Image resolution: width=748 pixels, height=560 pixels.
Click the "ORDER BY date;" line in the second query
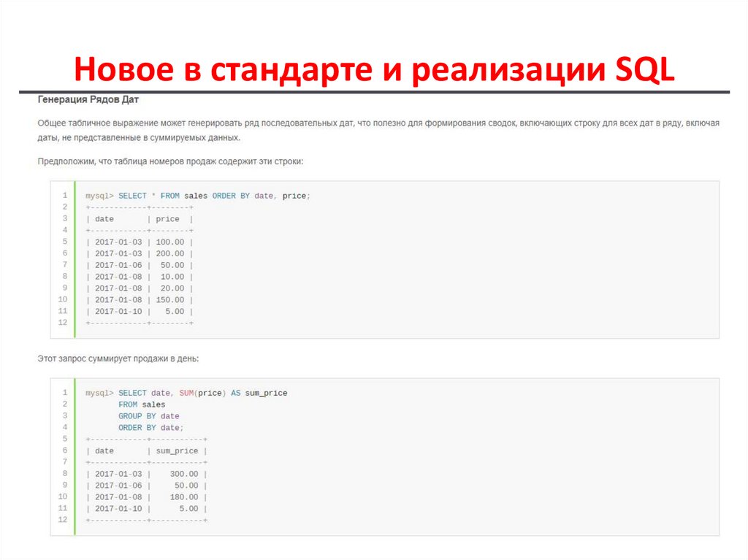[150, 428]
